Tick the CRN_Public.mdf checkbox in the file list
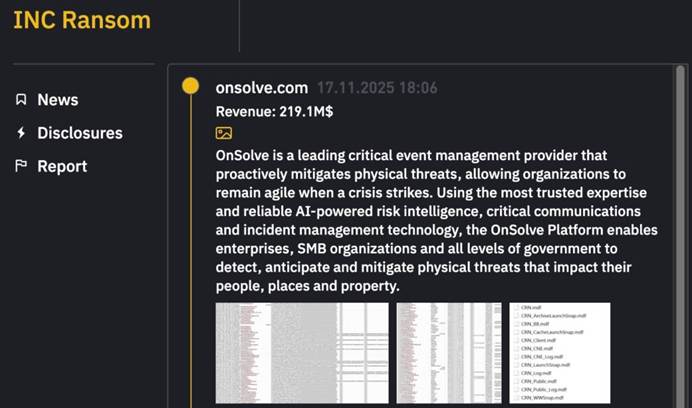The image size is (692, 408). coord(516,380)
